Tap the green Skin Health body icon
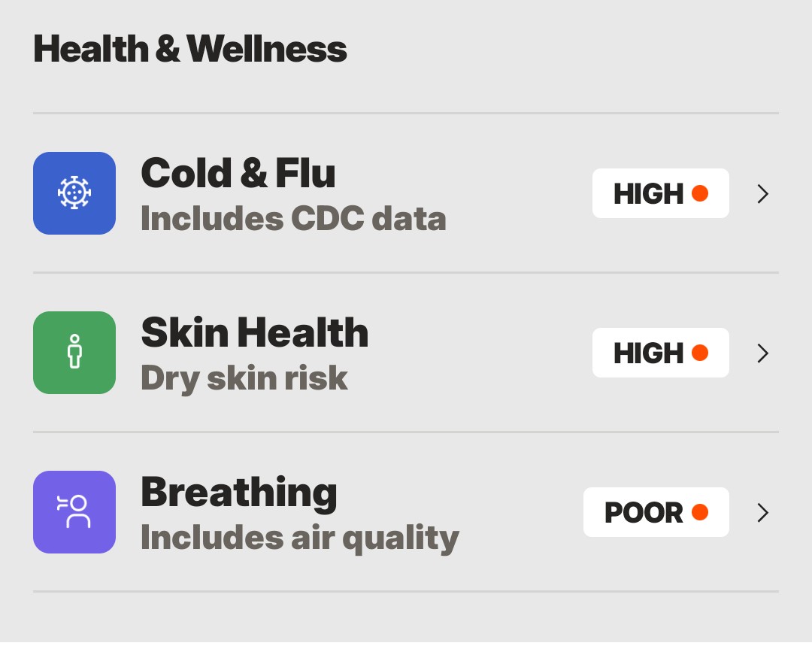This screenshot has width=812, height=652. coord(74,353)
